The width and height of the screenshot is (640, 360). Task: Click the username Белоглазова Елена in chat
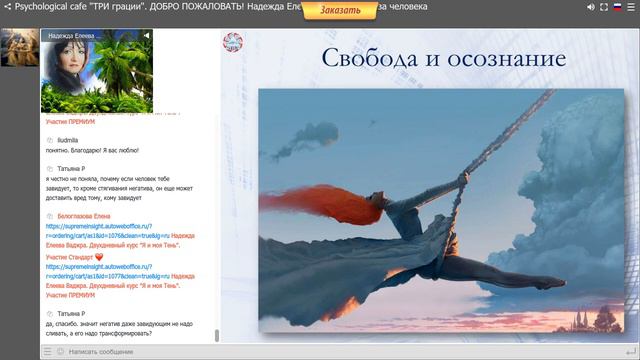[84, 216]
